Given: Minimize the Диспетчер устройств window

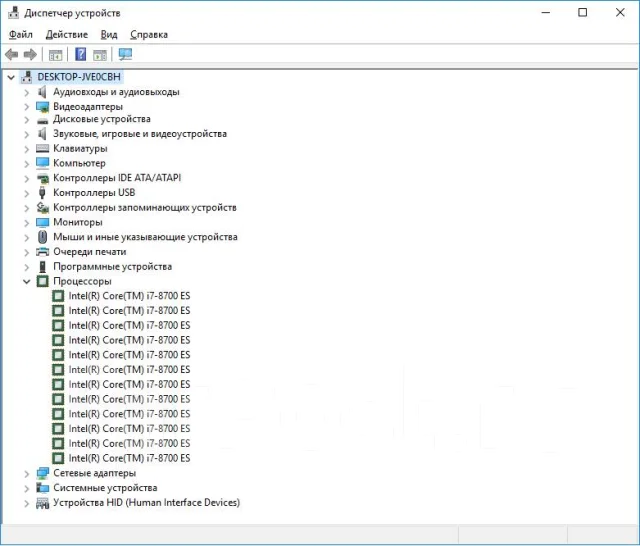Looking at the screenshot, I should (x=546, y=13).
